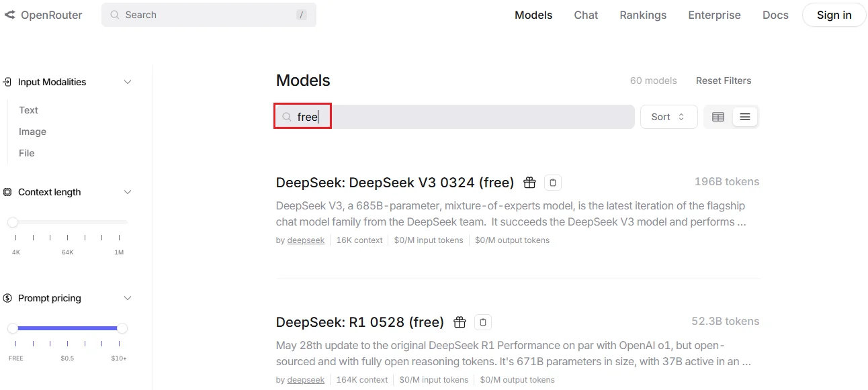Viewport: 868px width, 390px height.
Task: Collapse the Context length section
Action: coord(128,192)
